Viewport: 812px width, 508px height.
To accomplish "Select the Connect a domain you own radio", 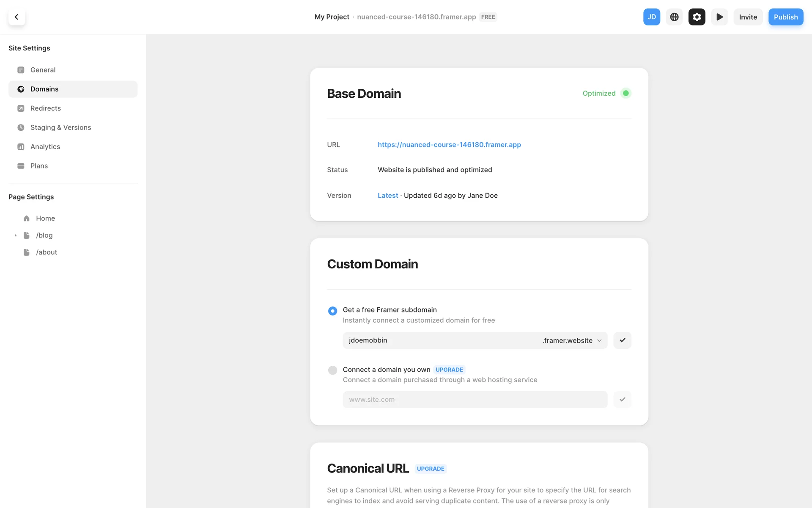I will pos(332,370).
